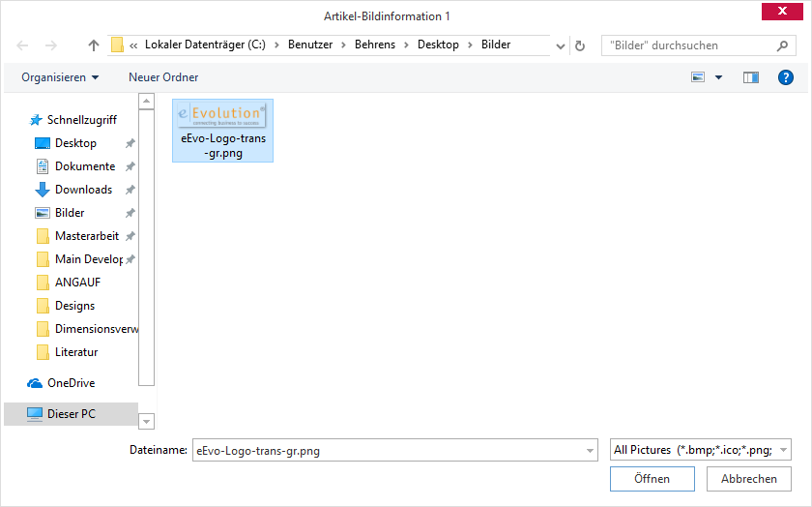The image size is (812, 507).
Task: Close the Artikel-Bildinformation dialog
Action: pos(782,11)
